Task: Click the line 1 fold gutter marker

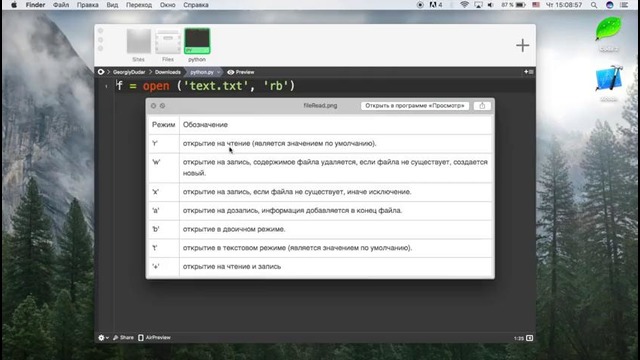Action: click(106, 86)
